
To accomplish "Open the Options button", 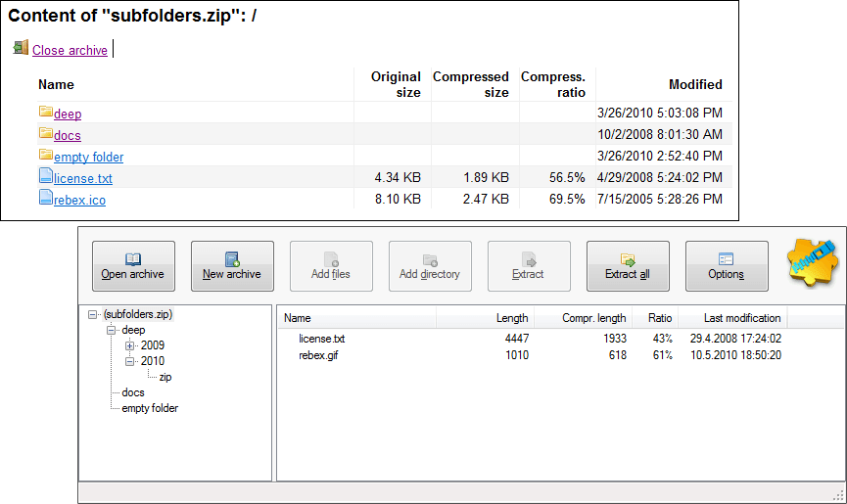I will pyautogui.click(x=727, y=266).
